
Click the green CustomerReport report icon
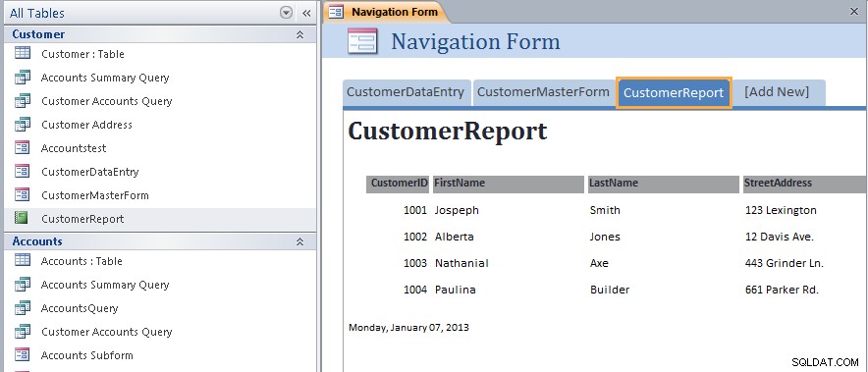(x=22, y=218)
